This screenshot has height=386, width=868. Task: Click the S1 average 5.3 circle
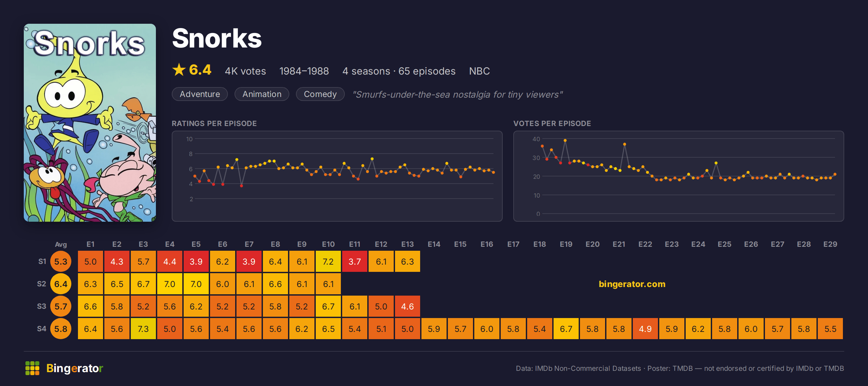61,262
